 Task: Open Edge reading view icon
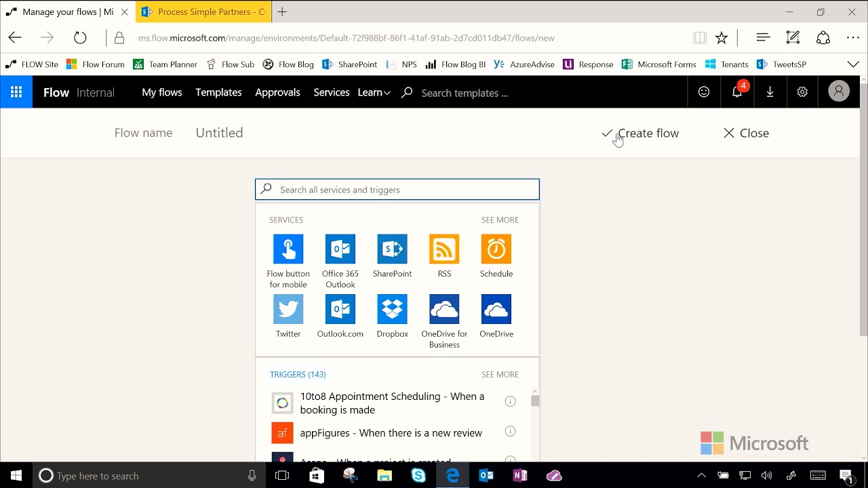click(700, 38)
